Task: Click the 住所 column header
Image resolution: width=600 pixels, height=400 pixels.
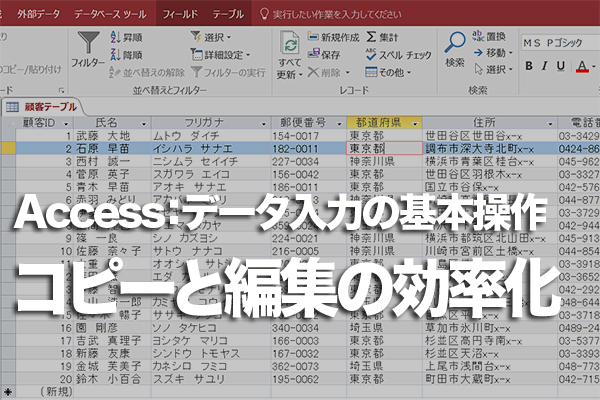Action: coord(490,123)
